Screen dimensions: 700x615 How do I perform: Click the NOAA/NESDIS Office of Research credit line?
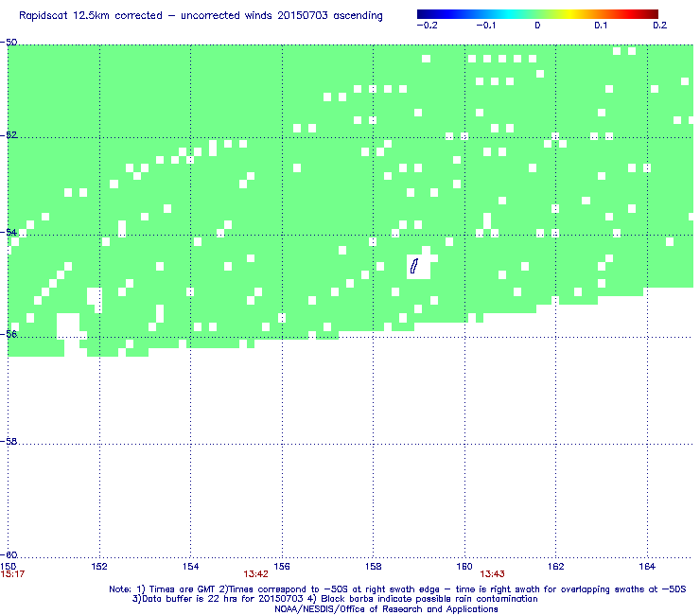click(x=386, y=609)
